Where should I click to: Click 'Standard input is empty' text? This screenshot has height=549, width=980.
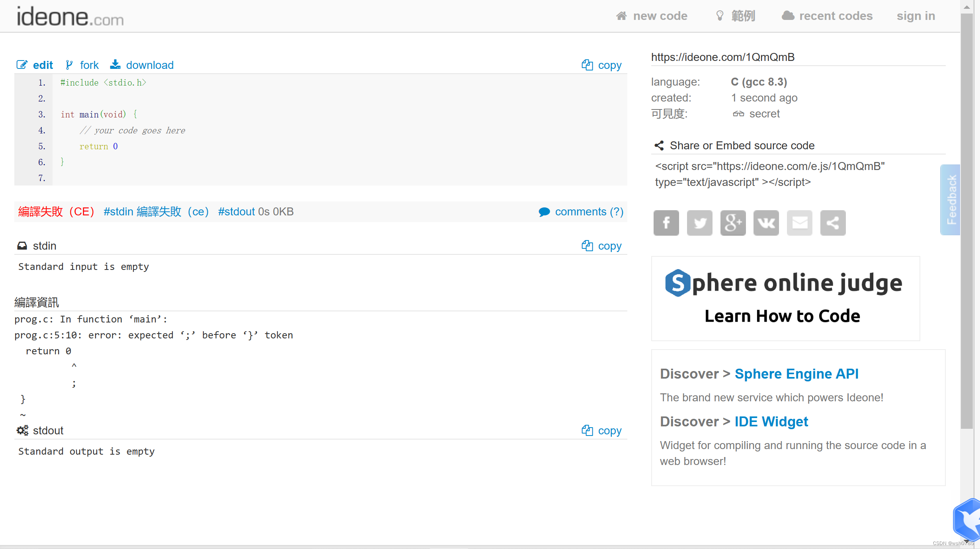coord(84,266)
